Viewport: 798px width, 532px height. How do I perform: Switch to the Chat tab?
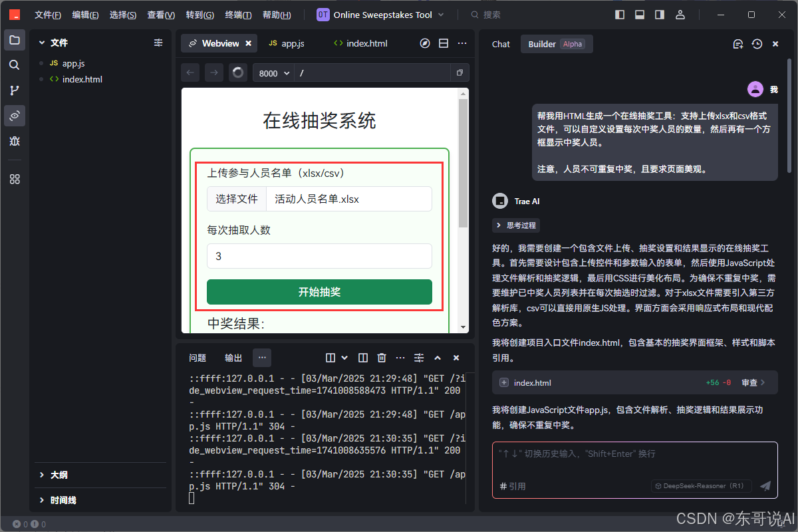(x=501, y=44)
